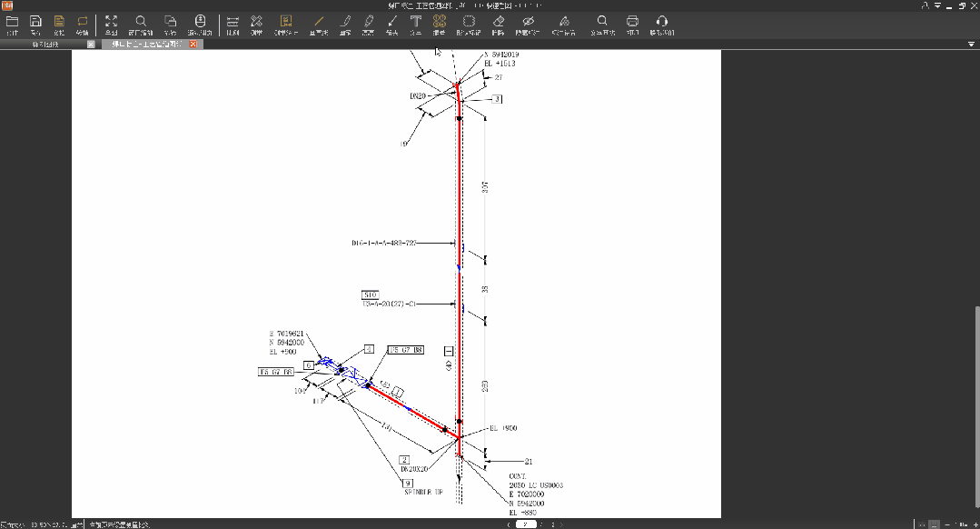Select the text T tool

coord(416,21)
